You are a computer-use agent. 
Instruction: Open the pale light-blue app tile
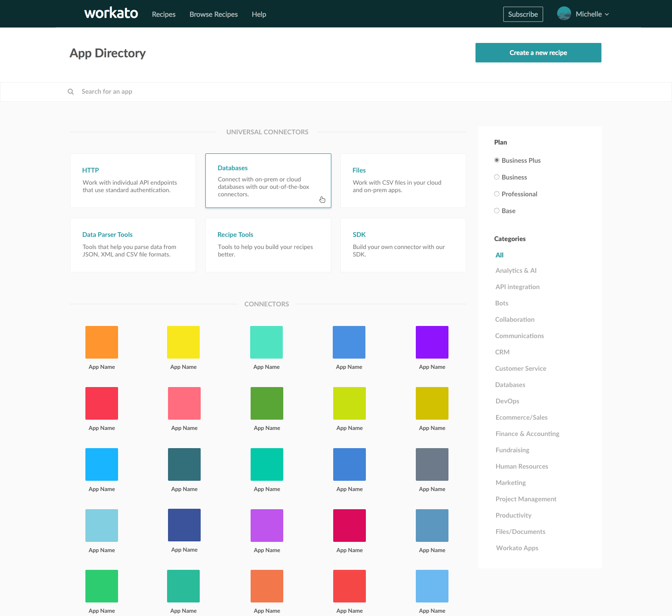102,526
